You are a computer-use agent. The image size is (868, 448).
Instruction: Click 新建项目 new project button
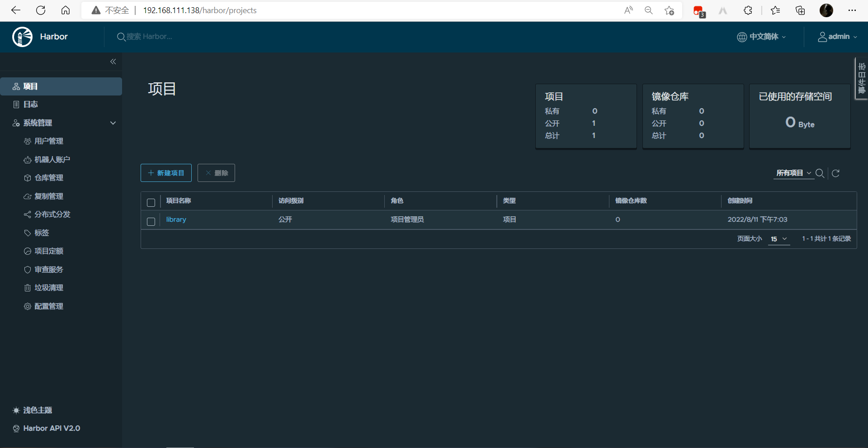[166, 173]
